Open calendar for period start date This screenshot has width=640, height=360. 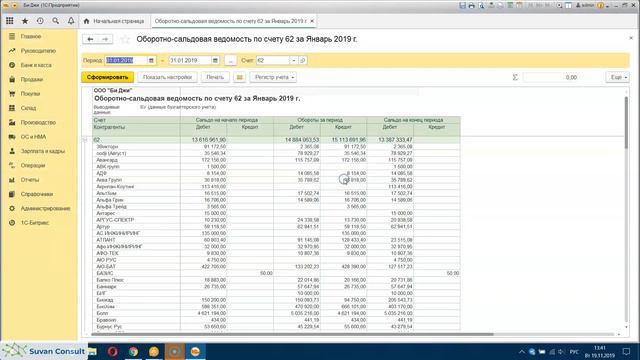coord(151,60)
